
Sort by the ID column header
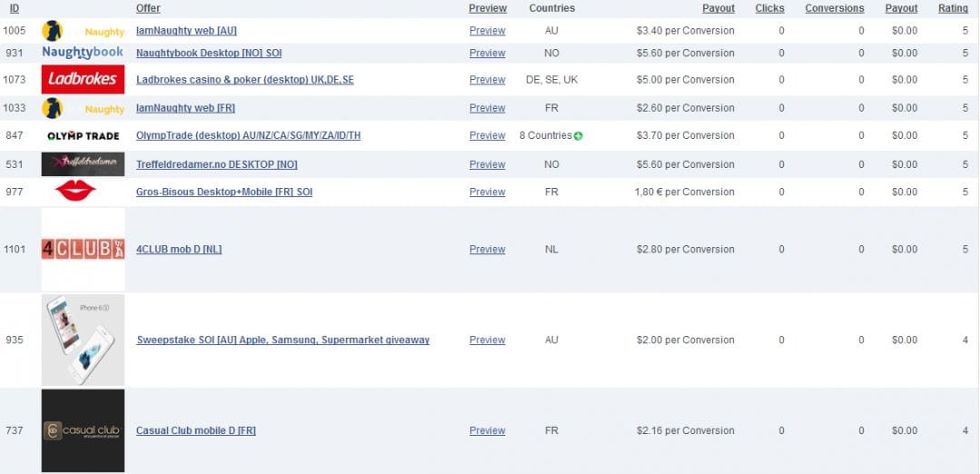coord(15,8)
